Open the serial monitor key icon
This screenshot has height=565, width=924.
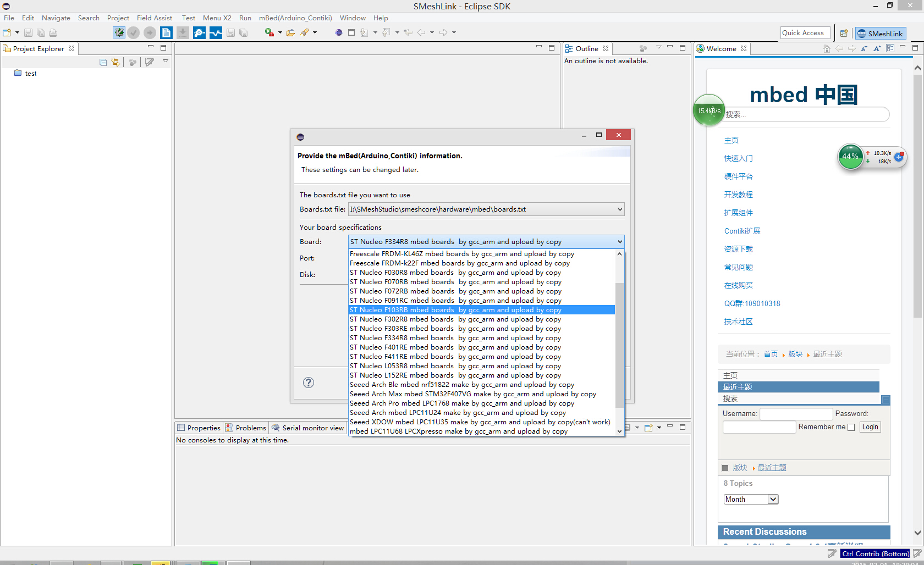199,33
